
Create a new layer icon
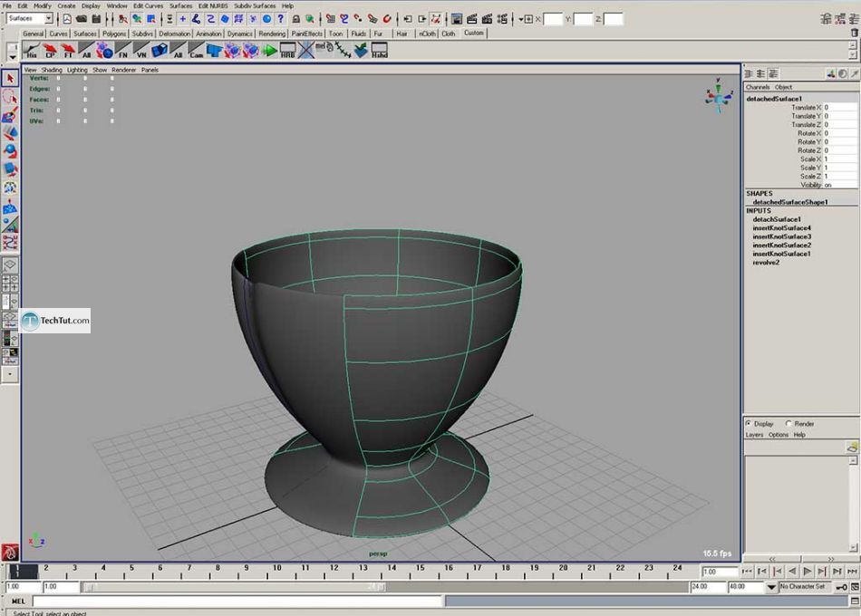tap(851, 447)
